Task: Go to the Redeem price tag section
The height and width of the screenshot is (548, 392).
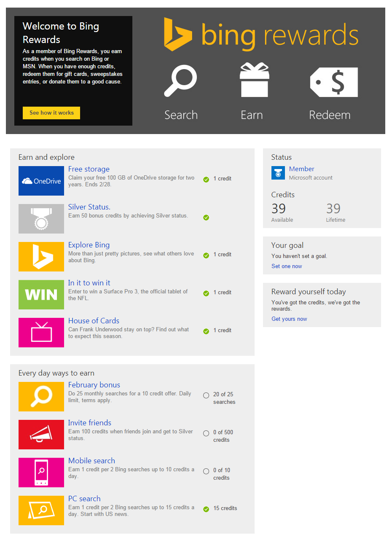Action: point(333,83)
